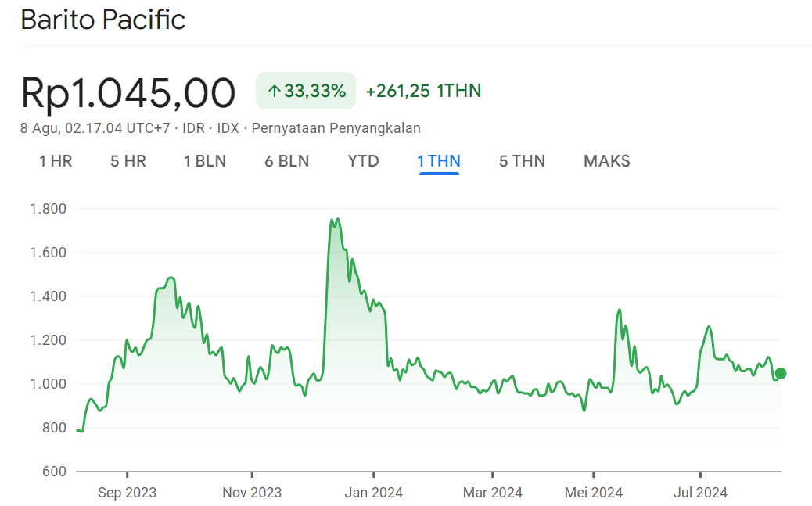Click the Jan 2024 axis label
The width and height of the screenshot is (812, 506).
click(x=373, y=493)
